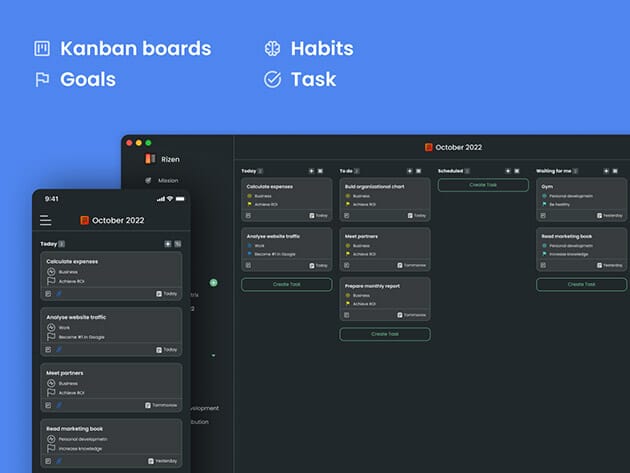Screen dimensions: 630x473
Task: Select the Business category dot on Meet partners card
Action: (347, 246)
